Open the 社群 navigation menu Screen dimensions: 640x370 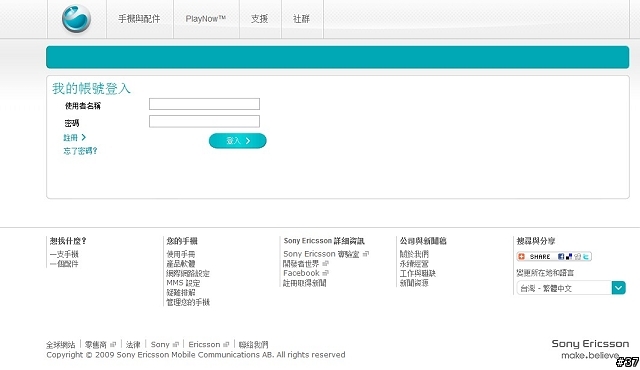coord(301,19)
